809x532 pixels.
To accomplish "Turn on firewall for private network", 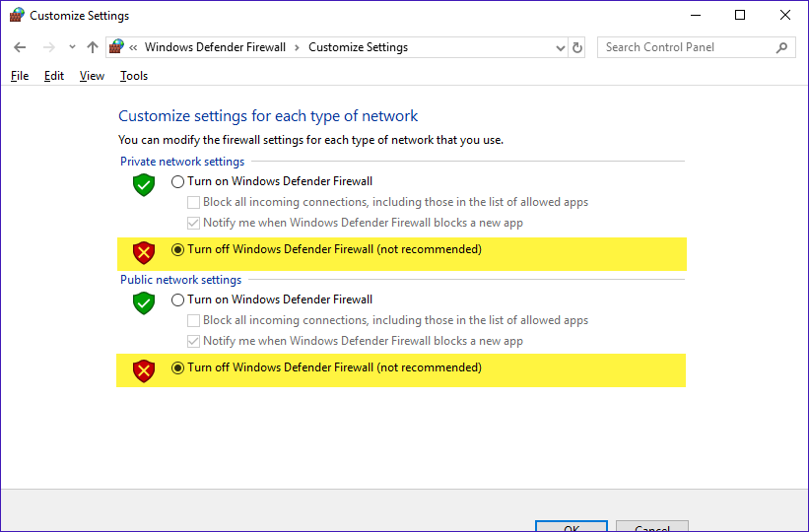I will click(177, 181).
